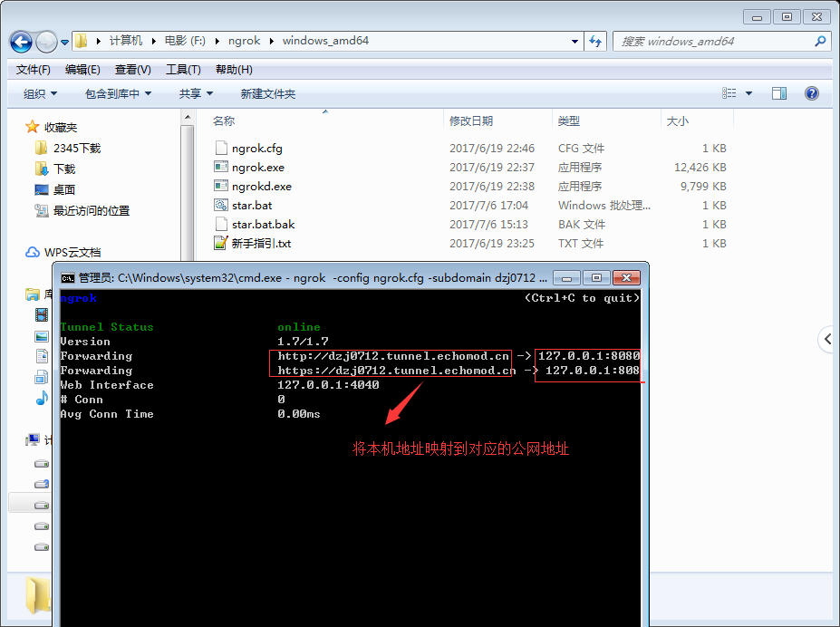840x627 pixels.
Task: Select ngrok in the address breadcrumb
Action: click(x=244, y=41)
